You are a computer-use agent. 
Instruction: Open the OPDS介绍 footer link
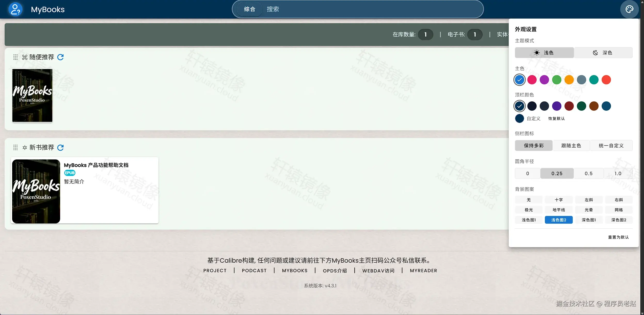(335, 271)
